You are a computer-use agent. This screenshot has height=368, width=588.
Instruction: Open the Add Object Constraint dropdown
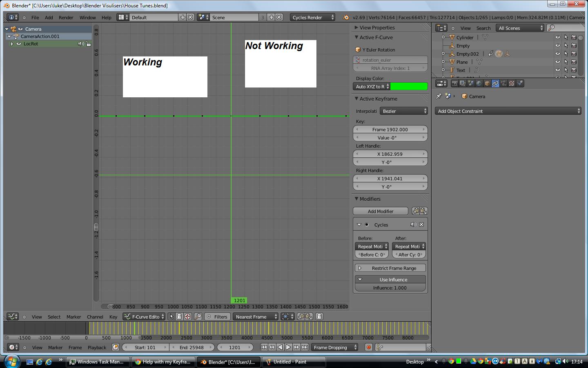508,111
